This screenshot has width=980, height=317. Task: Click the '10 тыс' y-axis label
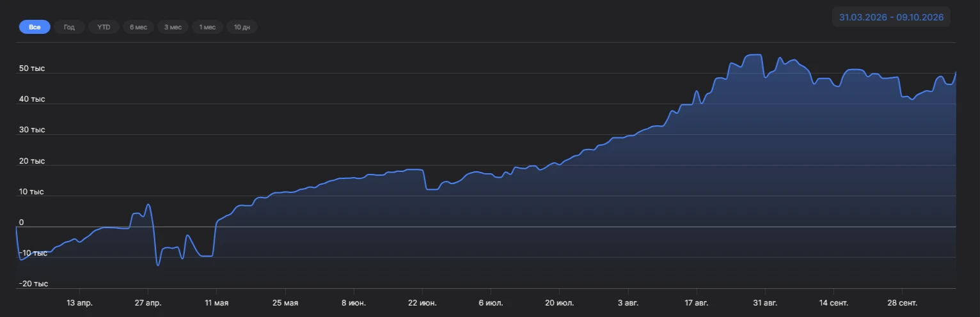31,192
